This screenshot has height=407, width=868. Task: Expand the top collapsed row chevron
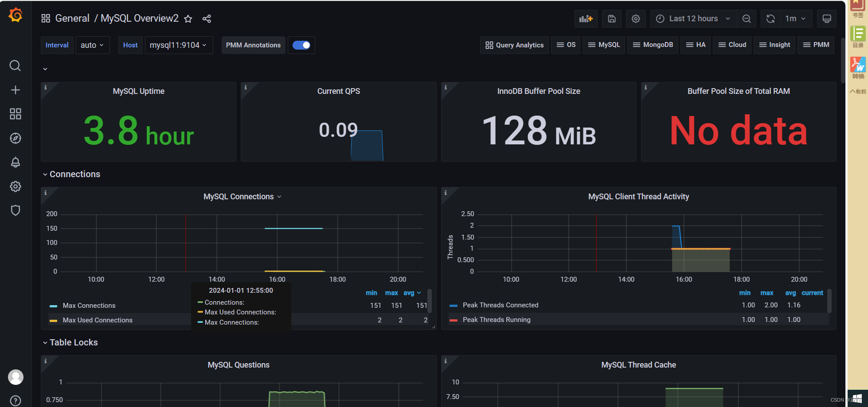click(x=45, y=69)
